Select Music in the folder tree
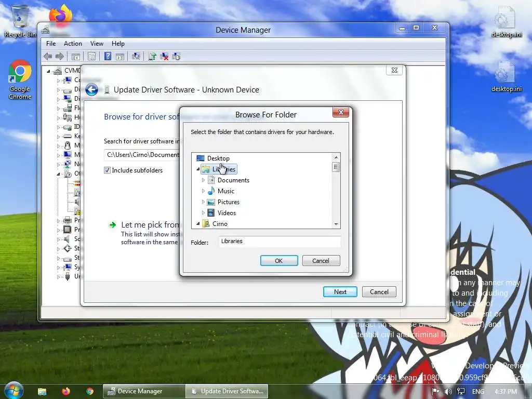The width and height of the screenshot is (532, 399). (x=226, y=191)
